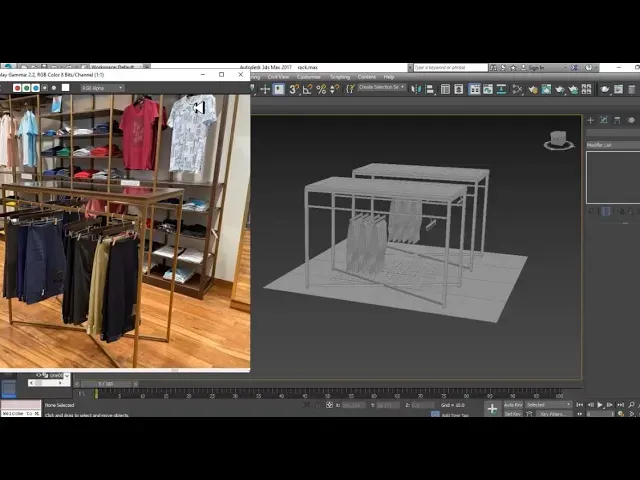The height and width of the screenshot is (480, 640).
Task: Click the Auto Key button
Action: pyautogui.click(x=513, y=404)
